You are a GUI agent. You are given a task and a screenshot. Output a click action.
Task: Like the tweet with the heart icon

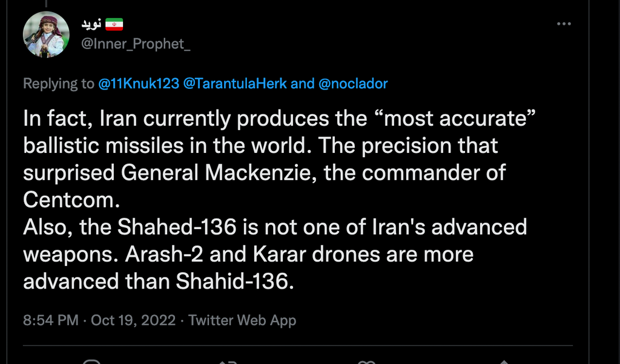point(366,362)
